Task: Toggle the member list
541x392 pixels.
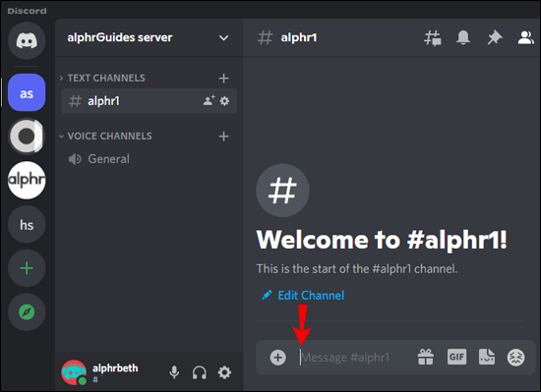Action: (526, 37)
